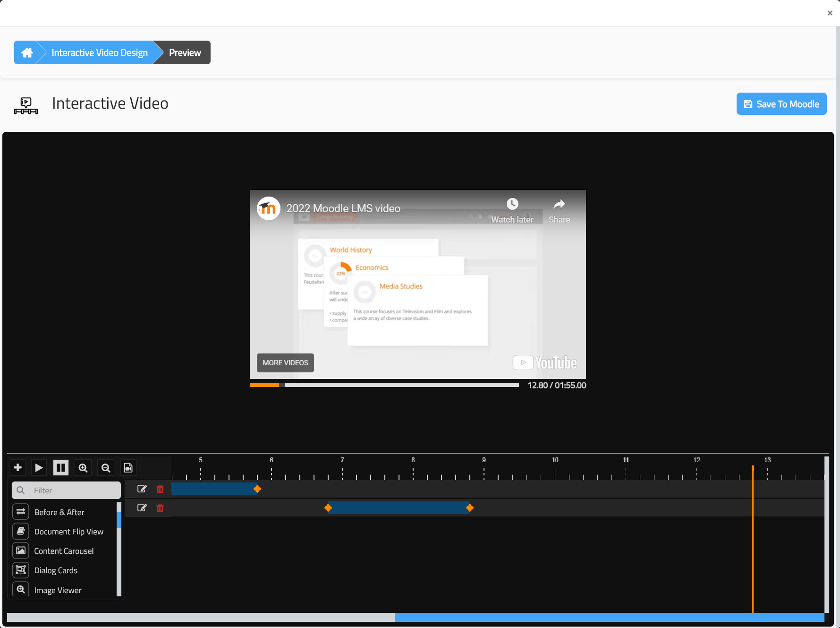Image resolution: width=840 pixels, height=628 pixels.
Task: Delete the second timeline interaction
Action: click(160, 508)
